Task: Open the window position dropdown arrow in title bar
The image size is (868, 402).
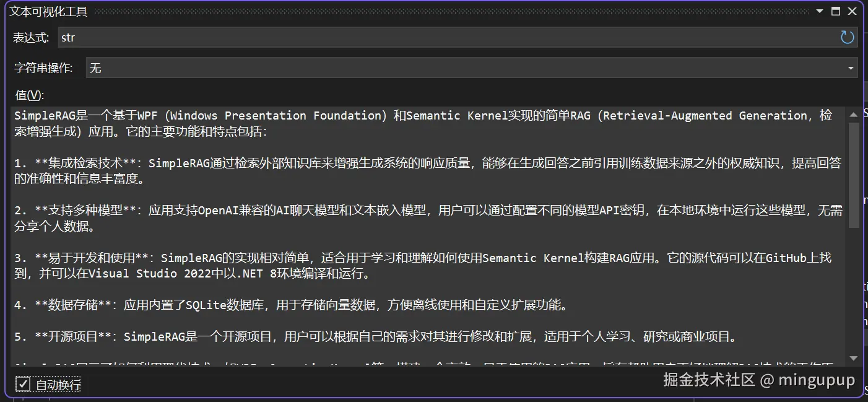Action: (820, 11)
